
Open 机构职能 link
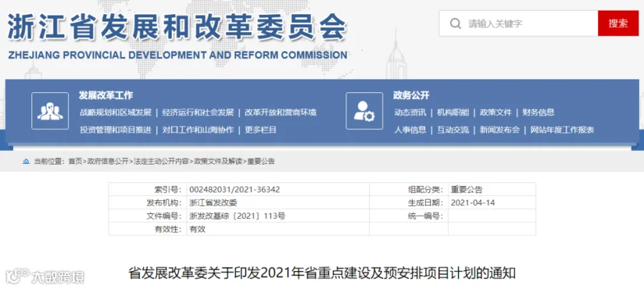(453, 112)
